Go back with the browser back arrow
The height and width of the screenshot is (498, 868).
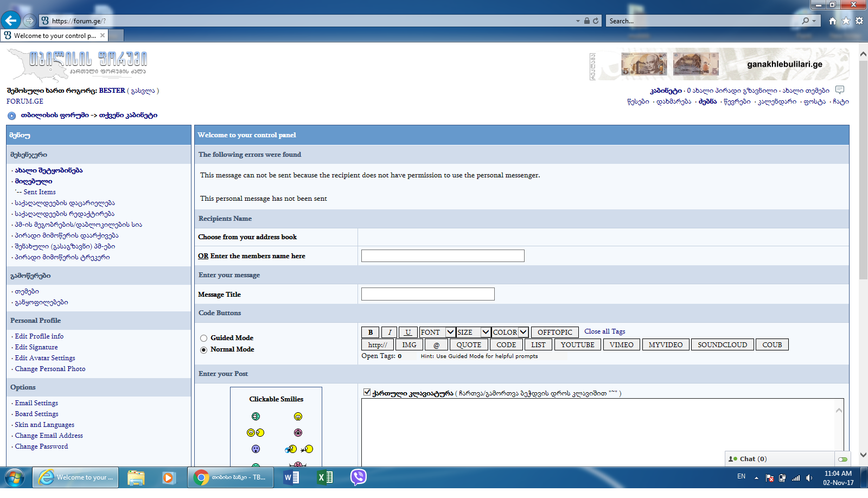[11, 21]
